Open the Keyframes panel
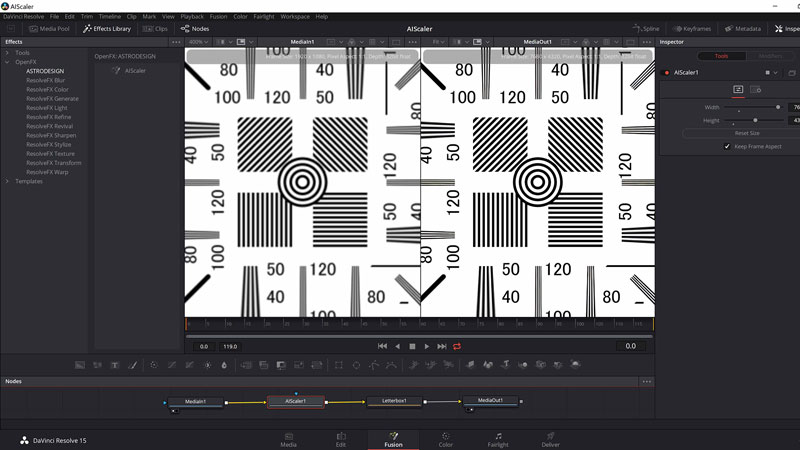This screenshot has width=800, height=450. tap(696, 29)
